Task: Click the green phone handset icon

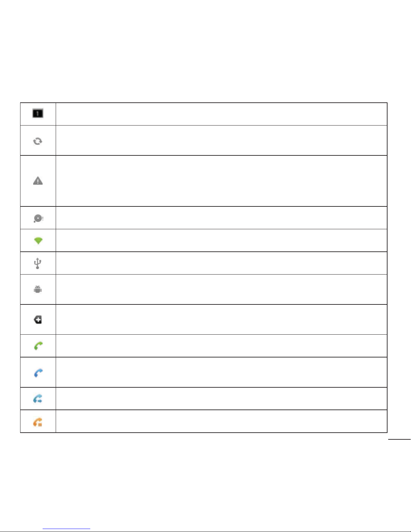Action: 38,346
